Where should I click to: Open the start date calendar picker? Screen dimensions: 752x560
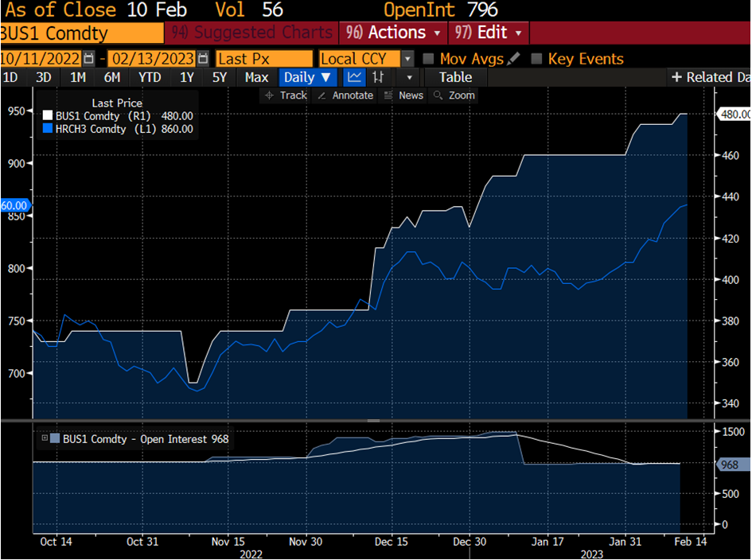(88, 59)
